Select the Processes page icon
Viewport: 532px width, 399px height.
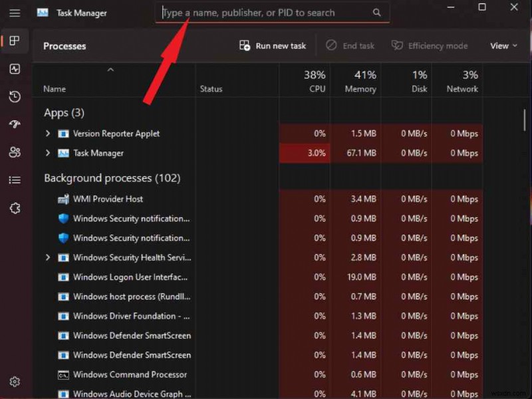[x=15, y=41]
